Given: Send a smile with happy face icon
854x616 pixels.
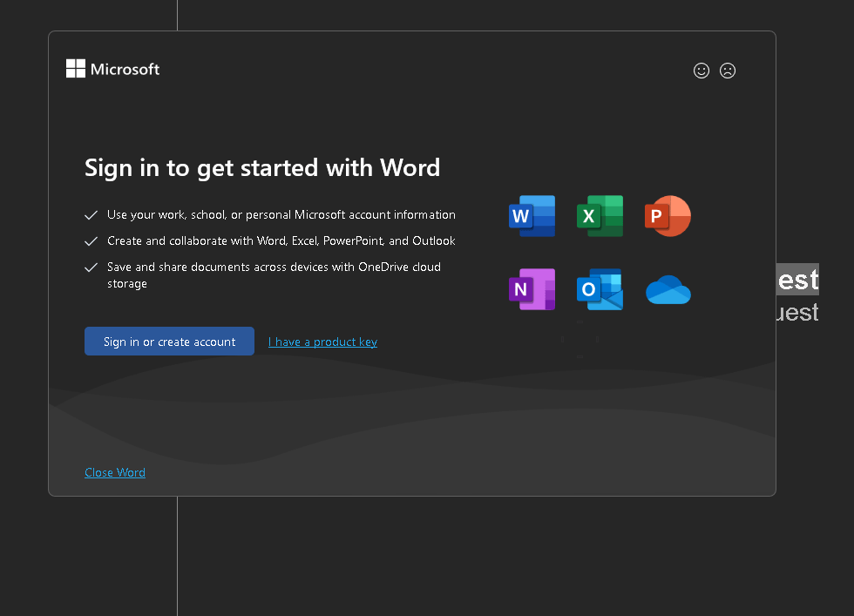Looking at the screenshot, I should click(x=701, y=71).
